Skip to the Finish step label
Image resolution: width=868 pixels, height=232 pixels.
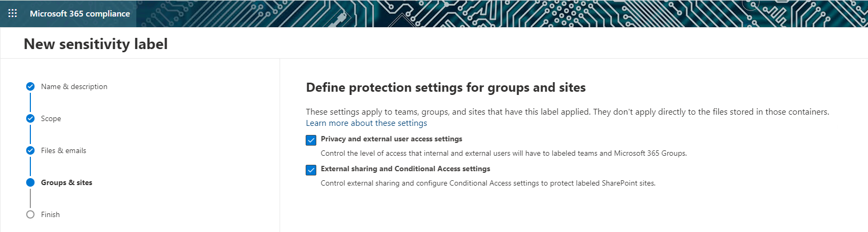pyautogui.click(x=50, y=214)
